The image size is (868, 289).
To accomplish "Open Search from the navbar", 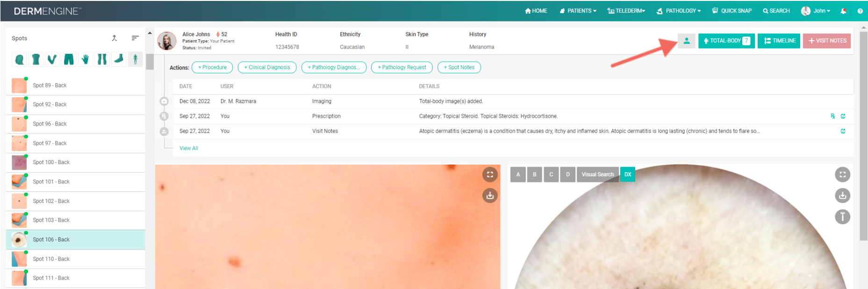I will pyautogui.click(x=776, y=11).
